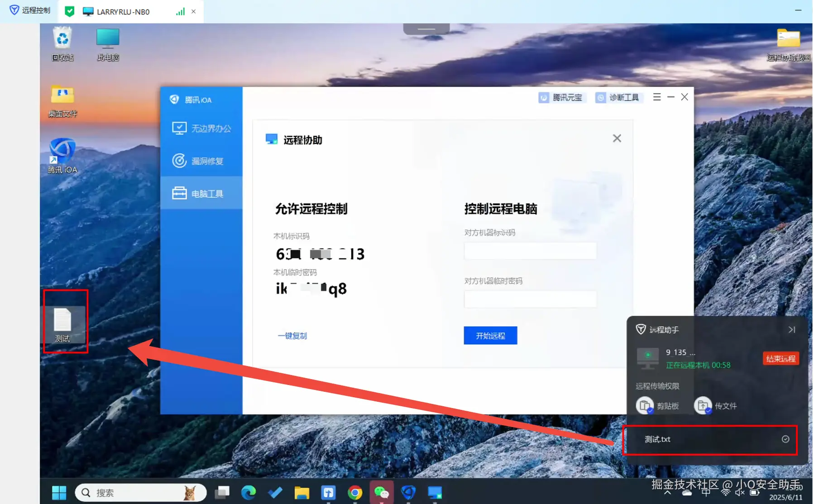The width and height of the screenshot is (814, 504).
Task: Open the 远程协助截图 folder on the desktop
Action: (788, 44)
